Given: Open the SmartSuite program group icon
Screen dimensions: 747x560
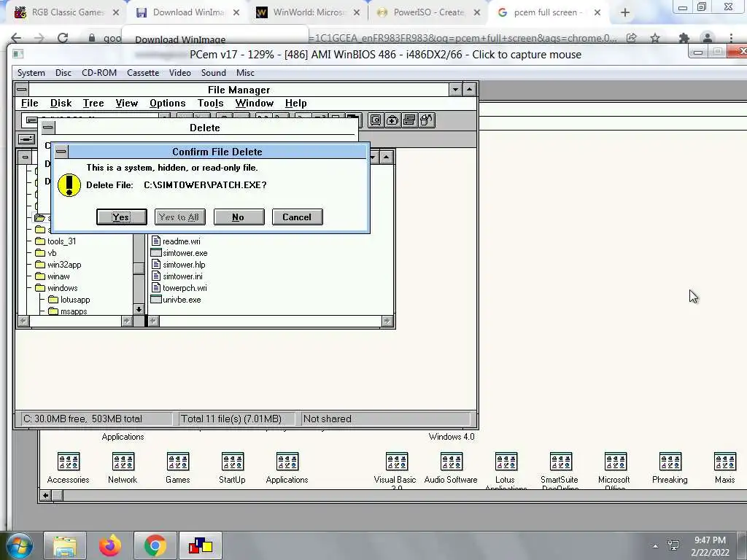Looking at the screenshot, I should (x=560, y=470).
